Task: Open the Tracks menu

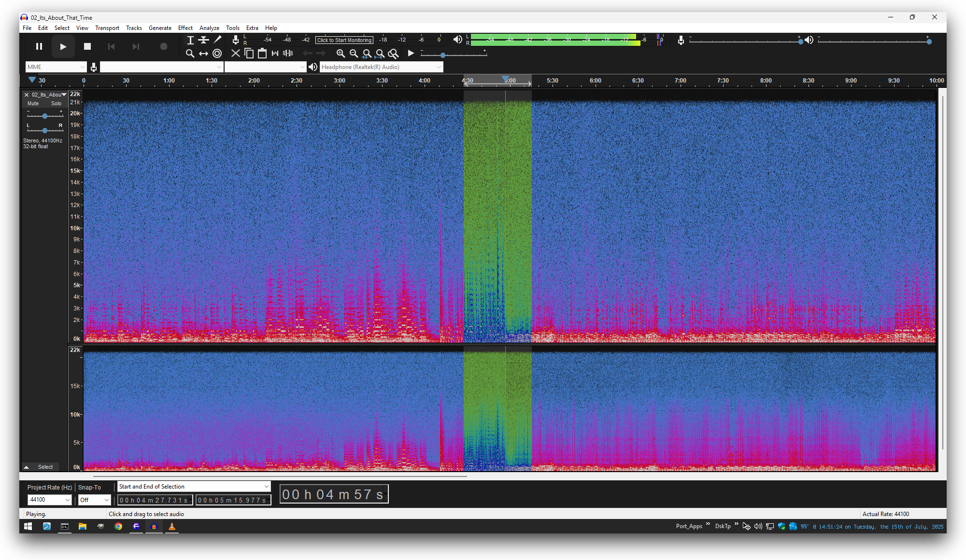Action: point(134,28)
